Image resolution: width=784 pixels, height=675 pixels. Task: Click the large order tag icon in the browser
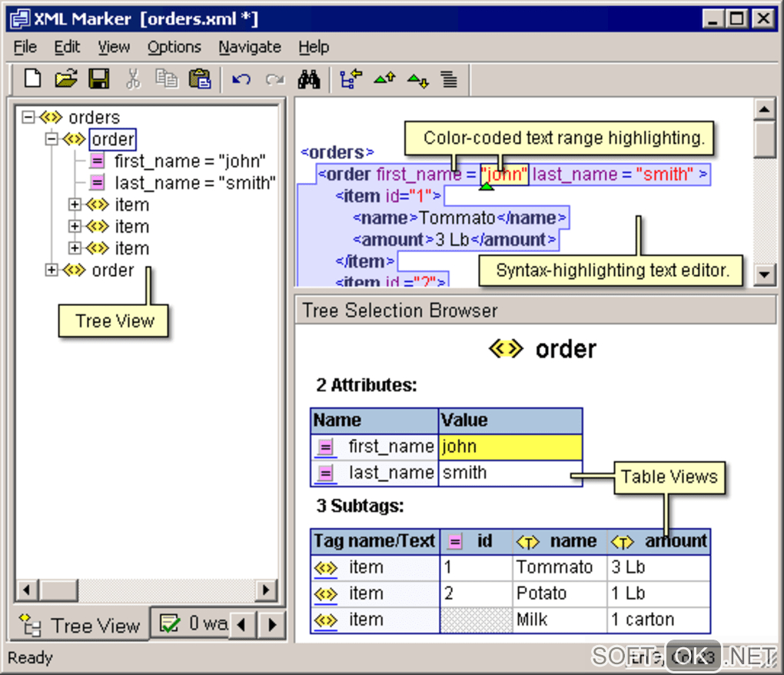tap(506, 348)
